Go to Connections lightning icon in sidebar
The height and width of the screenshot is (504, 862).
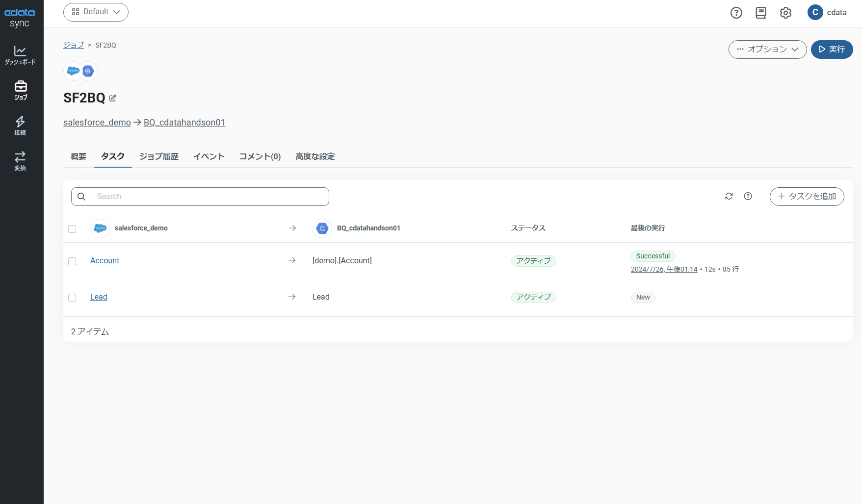tap(20, 126)
